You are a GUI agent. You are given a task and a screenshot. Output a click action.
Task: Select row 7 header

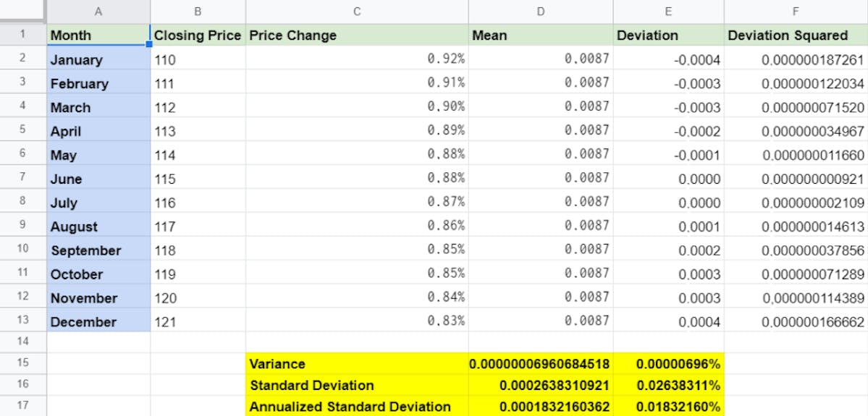(x=22, y=178)
